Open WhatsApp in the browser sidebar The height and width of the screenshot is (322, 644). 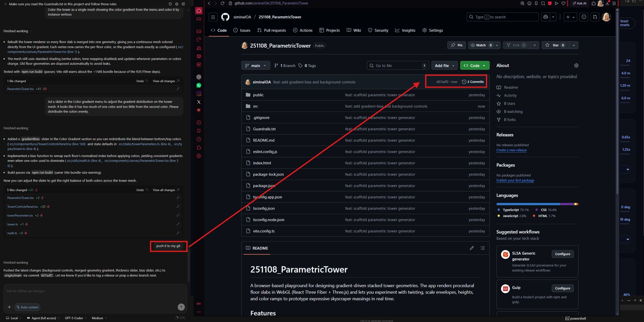point(199,85)
